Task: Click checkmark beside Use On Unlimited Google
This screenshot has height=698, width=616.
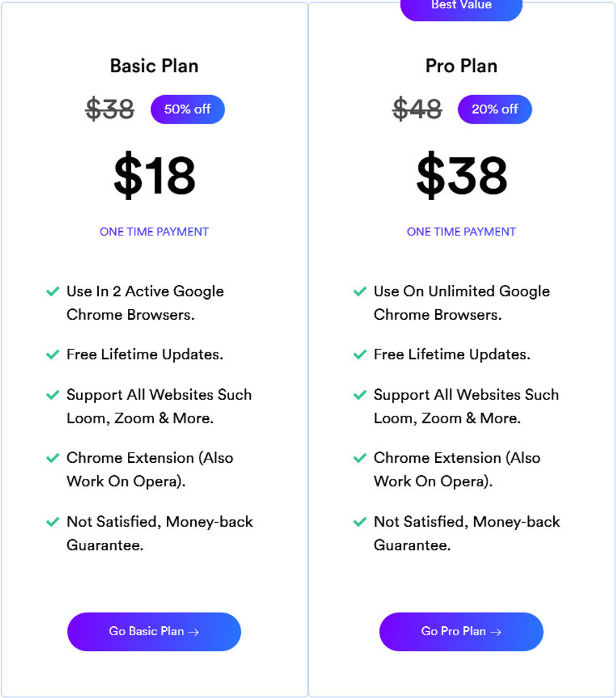Action: pos(360,291)
